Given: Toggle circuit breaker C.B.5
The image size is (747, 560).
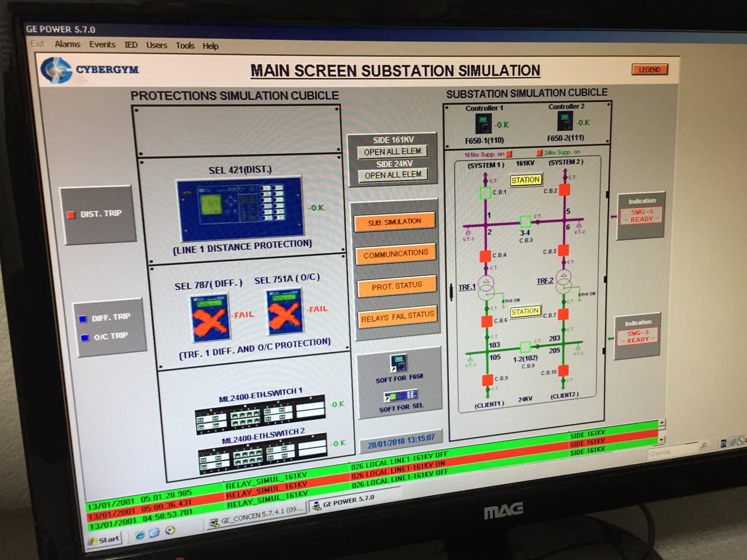Looking at the screenshot, I should click(563, 251).
